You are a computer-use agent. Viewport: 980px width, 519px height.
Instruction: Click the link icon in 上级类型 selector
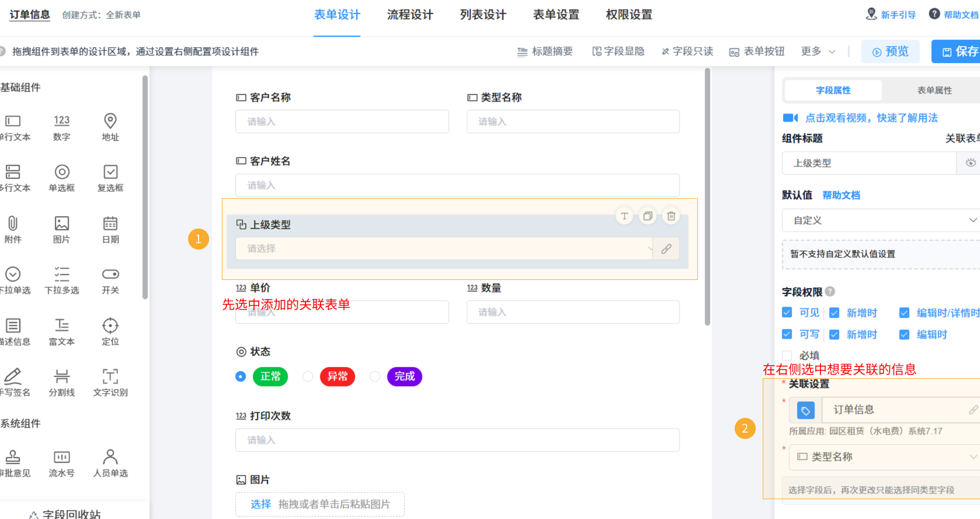pyautogui.click(x=666, y=249)
